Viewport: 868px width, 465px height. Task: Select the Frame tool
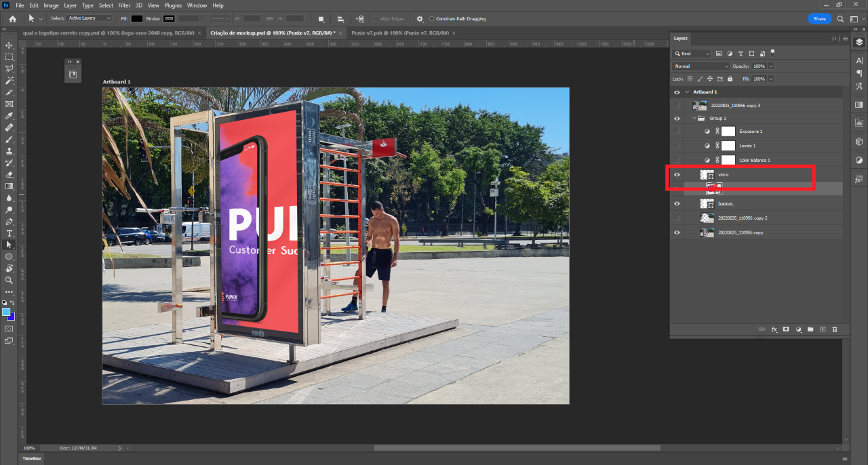pos(9,104)
